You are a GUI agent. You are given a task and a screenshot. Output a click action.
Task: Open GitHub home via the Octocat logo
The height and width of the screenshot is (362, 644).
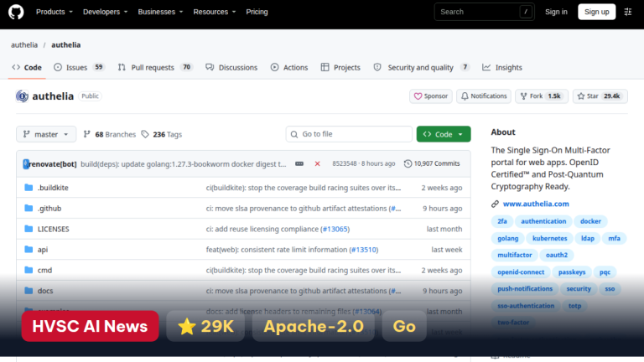[x=16, y=12]
